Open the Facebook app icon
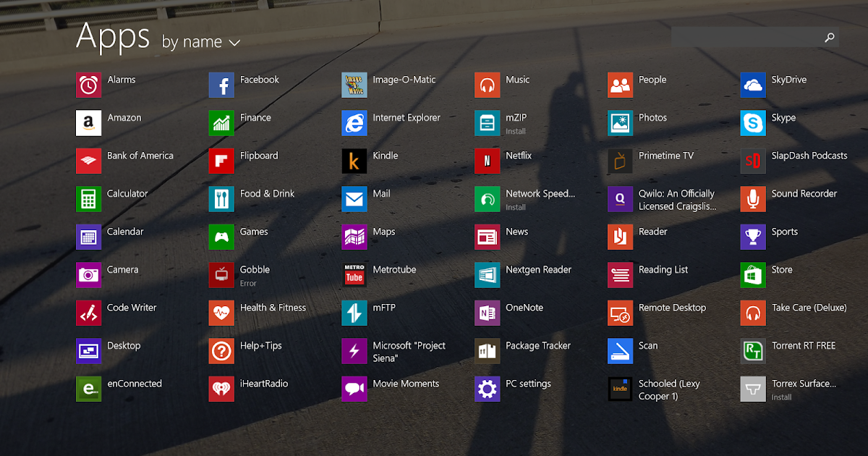The width and height of the screenshot is (868, 456). click(221, 85)
